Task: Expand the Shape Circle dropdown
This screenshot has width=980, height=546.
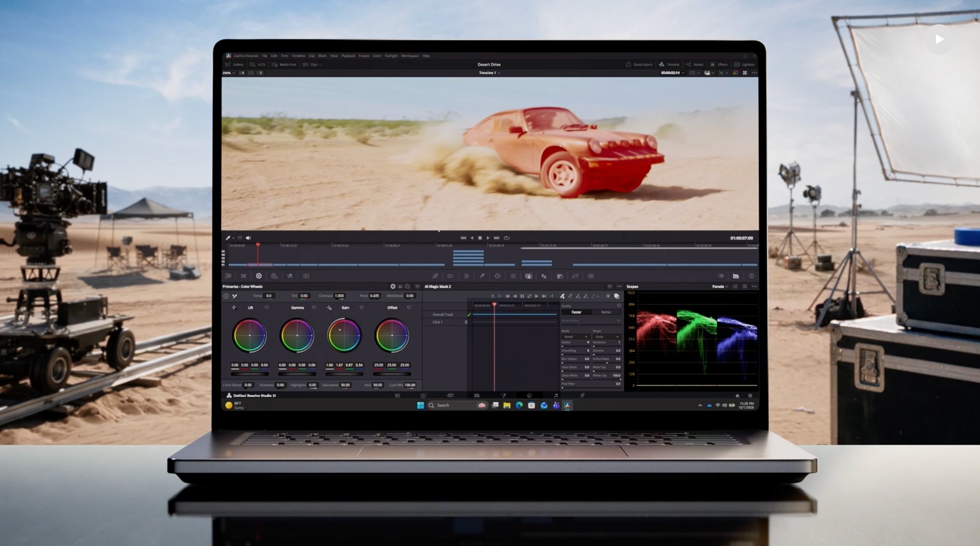Action: pyautogui.click(x=607, y=337)
